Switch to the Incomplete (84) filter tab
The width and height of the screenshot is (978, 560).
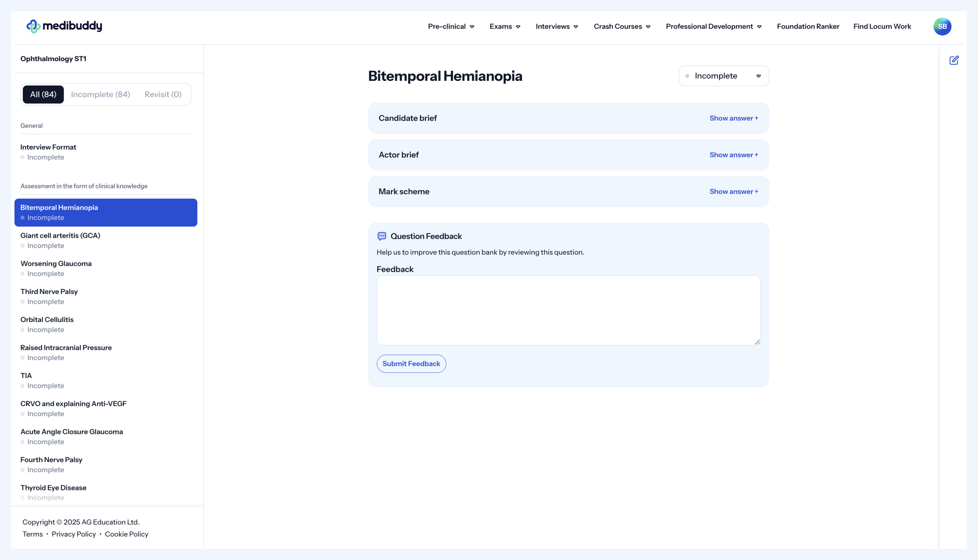click(100, 94)
